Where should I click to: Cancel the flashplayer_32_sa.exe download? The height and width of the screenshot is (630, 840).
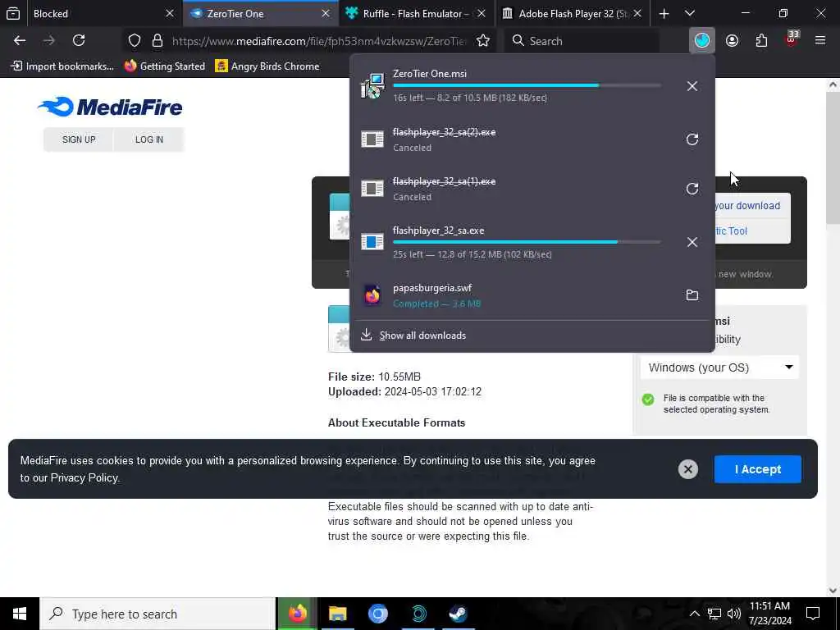pyautogui.click(x=692, y=242)
